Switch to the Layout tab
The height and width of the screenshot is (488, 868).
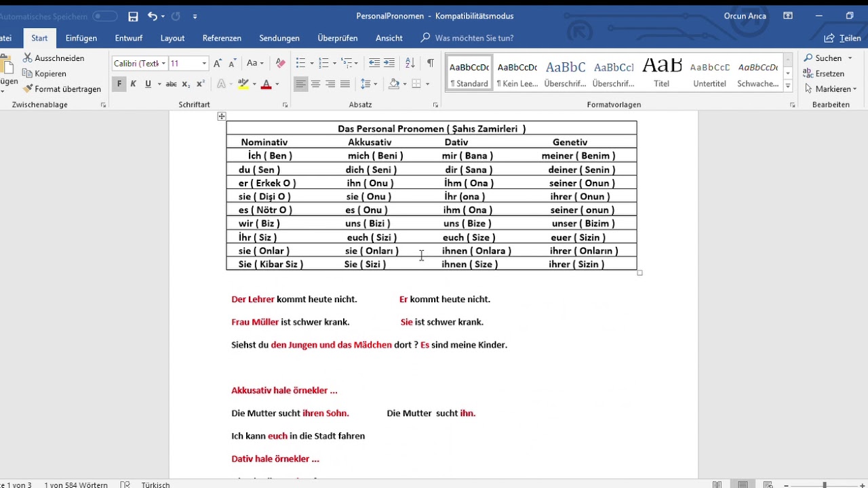(x=173, y=39)
